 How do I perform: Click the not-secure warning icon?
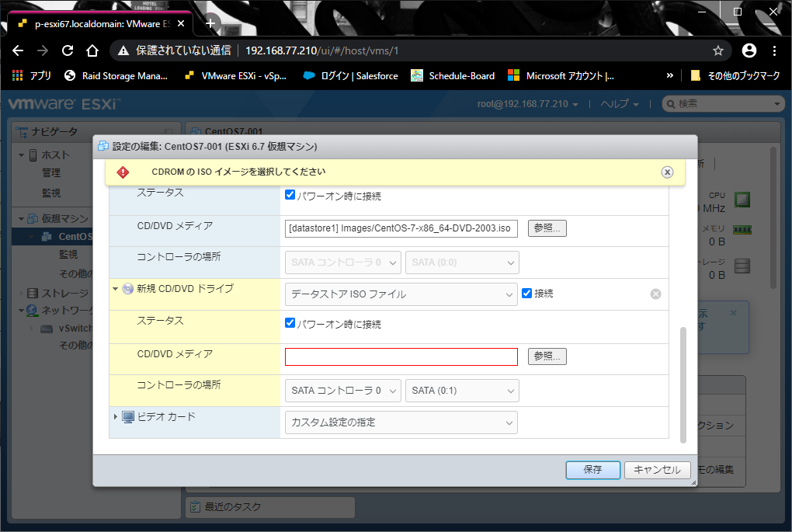coord(123,50)
